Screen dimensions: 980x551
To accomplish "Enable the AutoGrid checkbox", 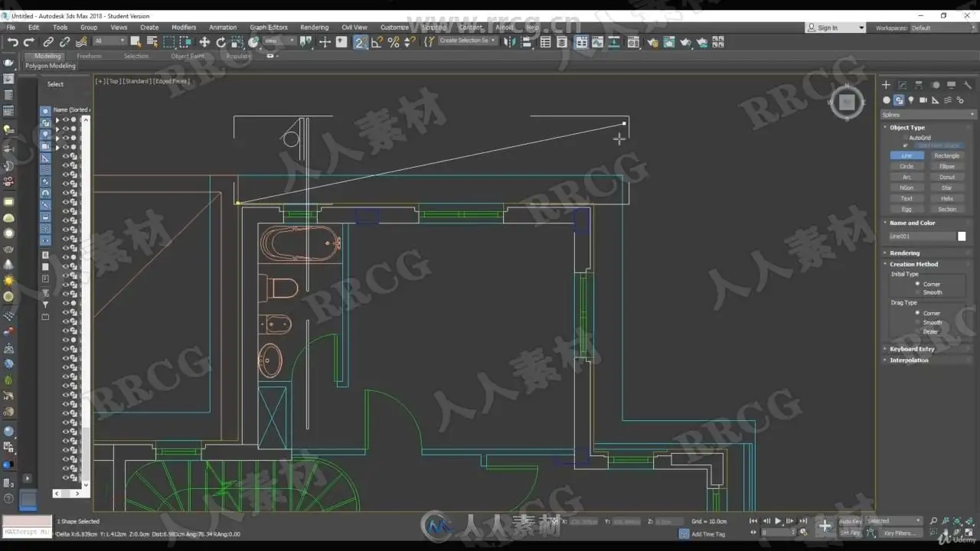I will tap(905, 138).
